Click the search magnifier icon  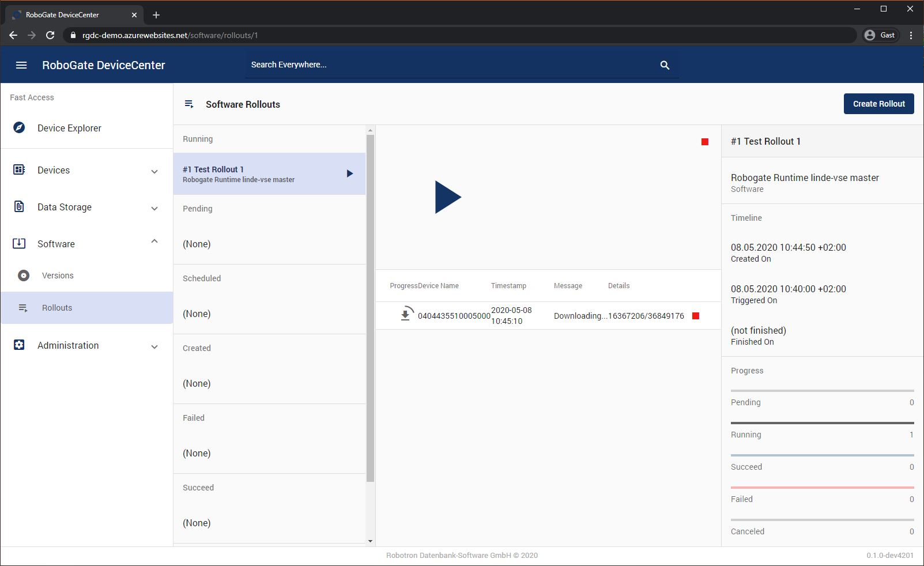point(665,65)
